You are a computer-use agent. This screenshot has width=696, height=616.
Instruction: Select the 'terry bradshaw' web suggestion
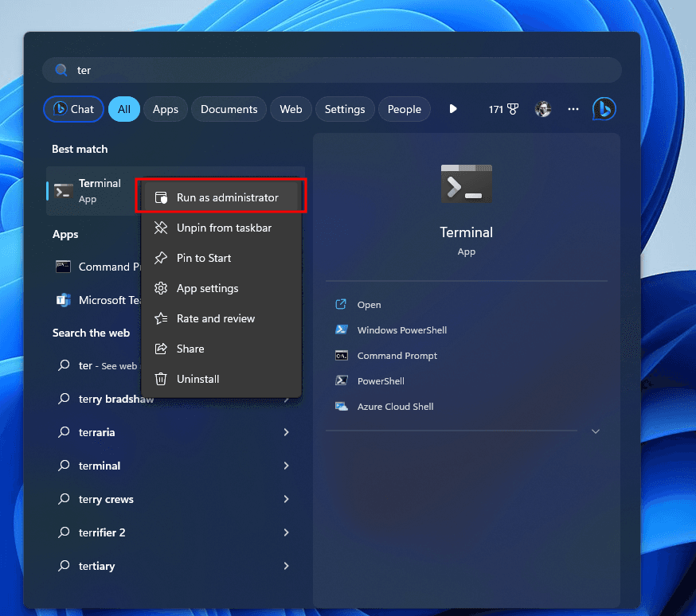tap(116, 400)
